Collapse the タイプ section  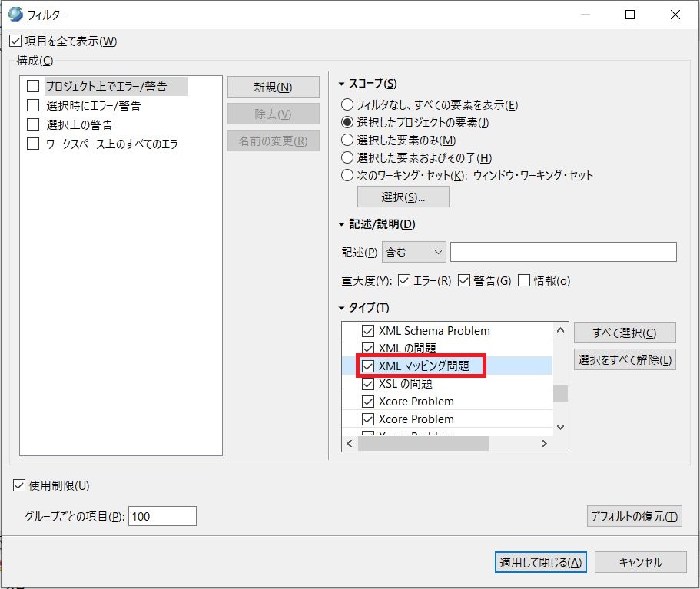[x=343, y=308]
